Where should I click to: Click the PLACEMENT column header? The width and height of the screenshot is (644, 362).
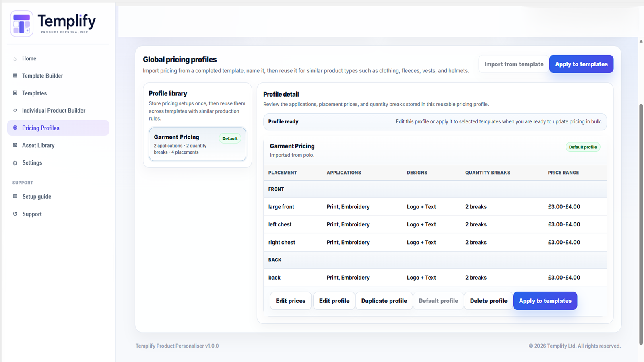pos(283,173)
